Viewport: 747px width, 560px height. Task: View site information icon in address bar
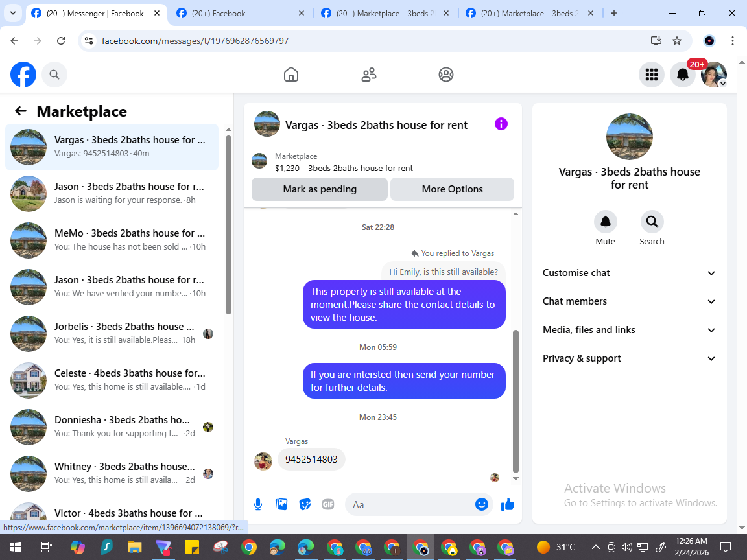point(89,41)
